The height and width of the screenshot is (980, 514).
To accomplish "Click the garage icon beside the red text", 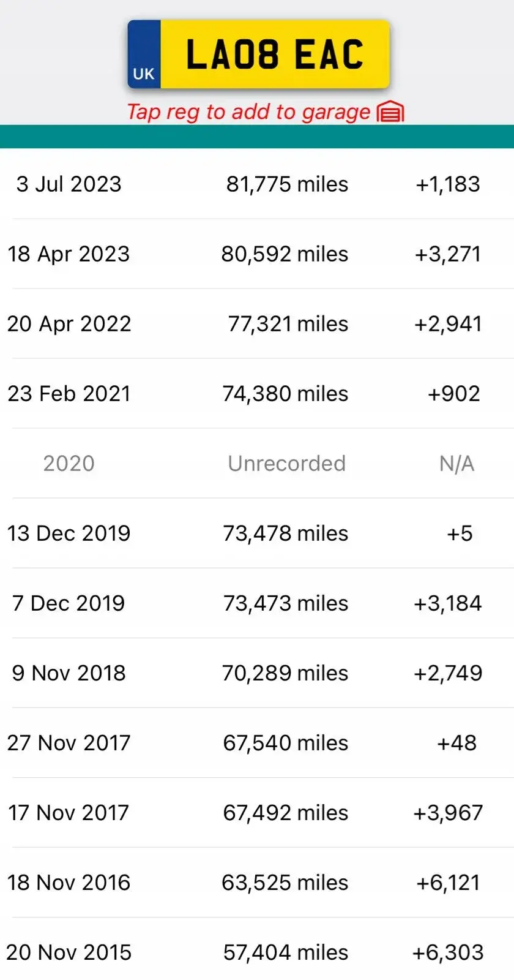I will 390,112.
